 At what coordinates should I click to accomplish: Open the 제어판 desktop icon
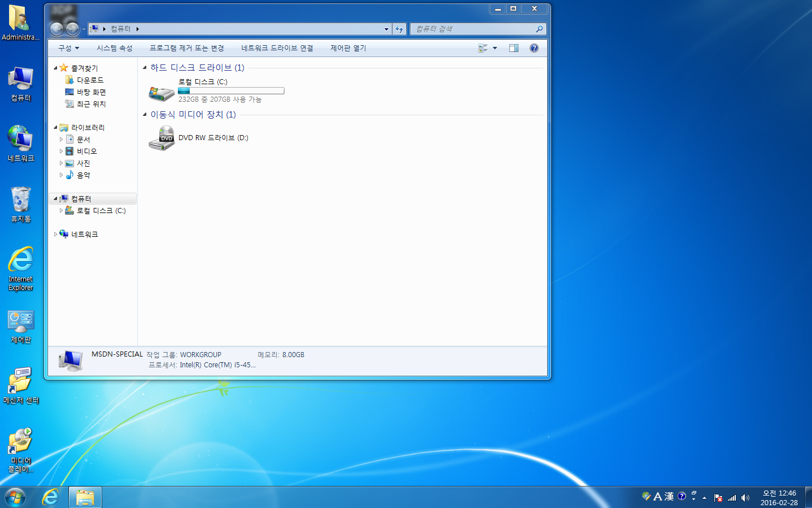(20, 327)
